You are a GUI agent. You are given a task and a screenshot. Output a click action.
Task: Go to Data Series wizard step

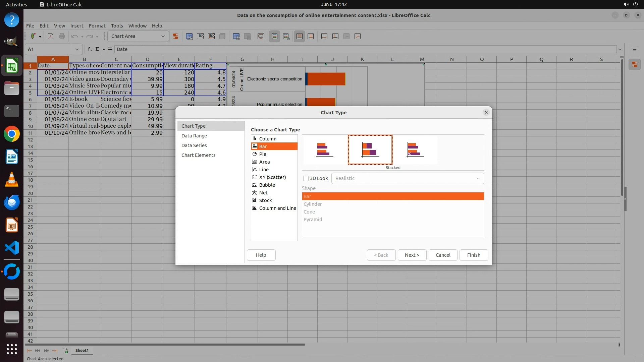tap(194, 145)
